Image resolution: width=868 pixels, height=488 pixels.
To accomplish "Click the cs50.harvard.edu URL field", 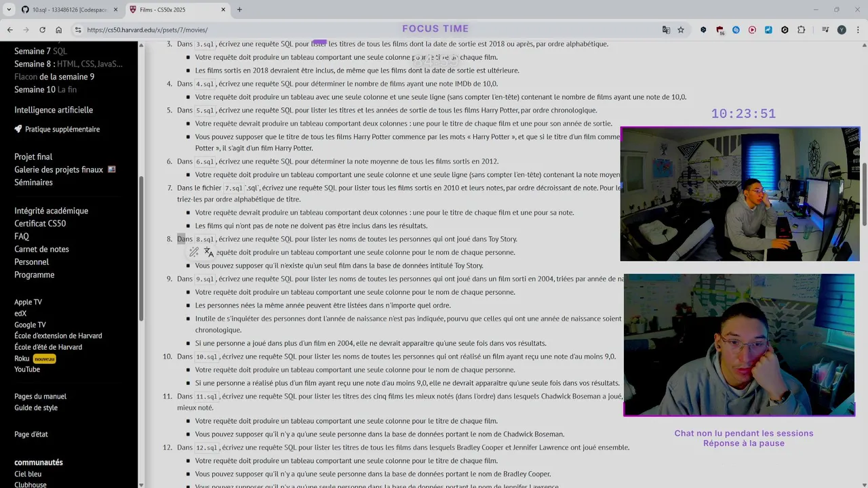I will (147, 30).
